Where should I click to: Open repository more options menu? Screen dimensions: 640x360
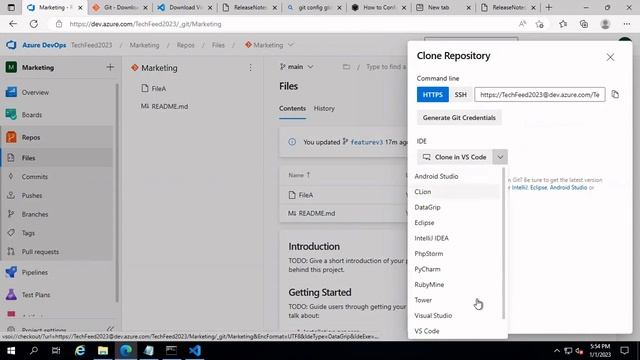(x=250, y=68)
